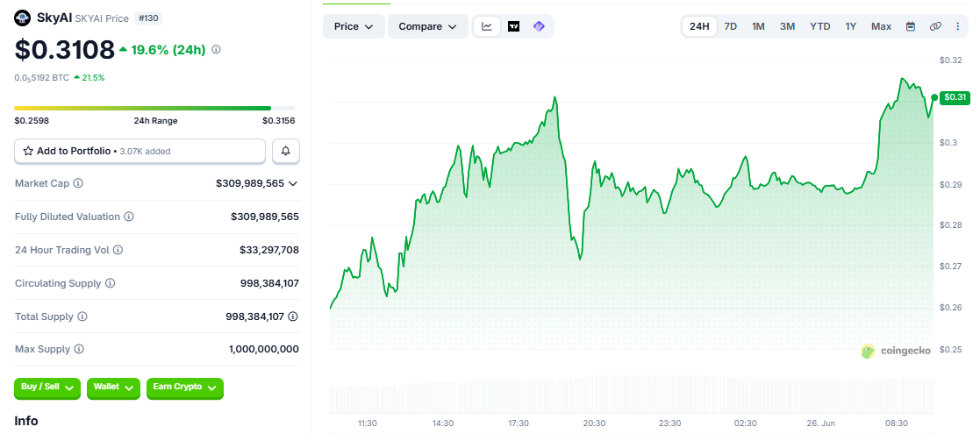Click the $33,297,708 trading volume value

tap(269, 250)
